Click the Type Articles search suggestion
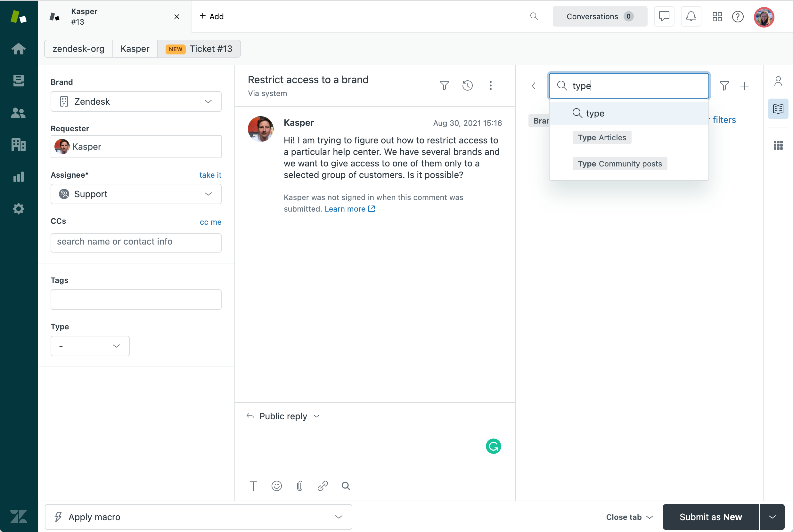The height and width of the screenshot is (532, 793). 602,138
